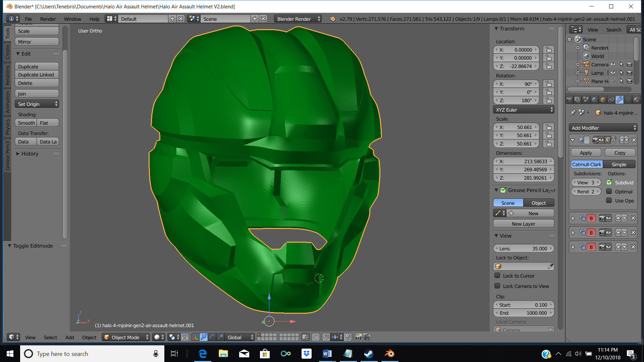
Task: Click the lock camera and layers icon
Action: click(305, 337)
